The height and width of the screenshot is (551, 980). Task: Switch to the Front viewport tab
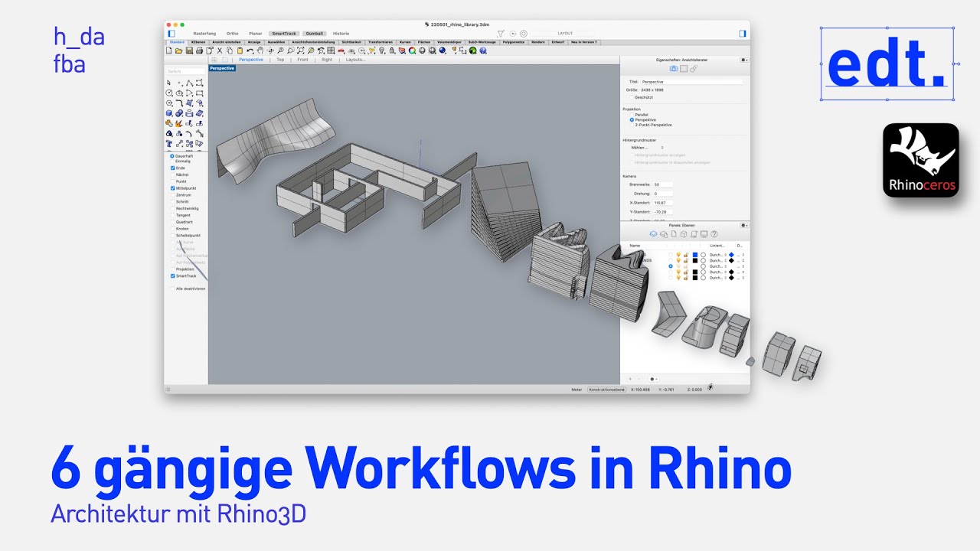point(302,59)
